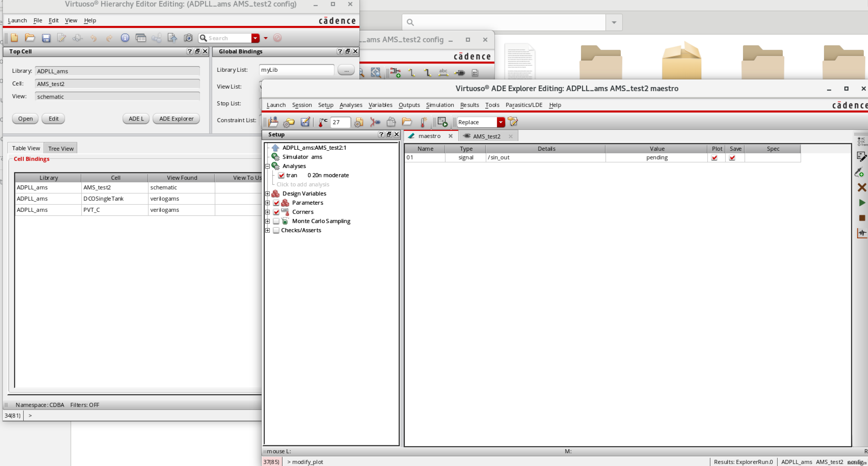Click Open button in Top Cell panel
The image size is (868, 466).
point(25,119)
